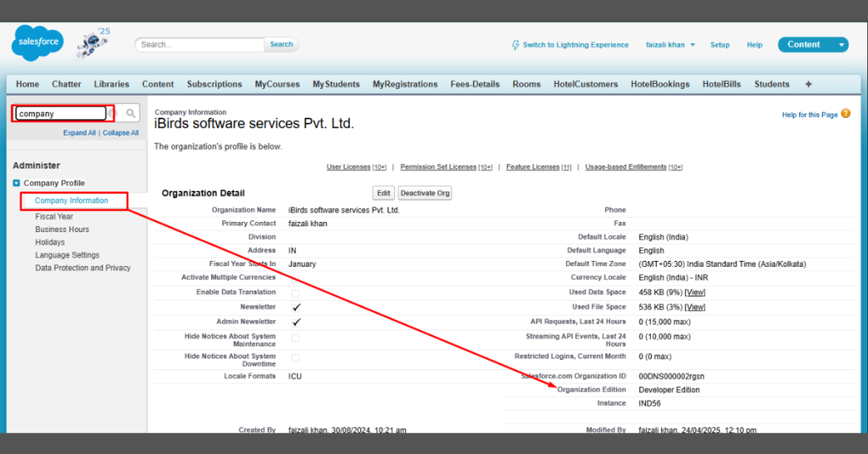Viewport: 868px width, 454px height.
Task: Open the MyStudents tab
Action: [336, 84]
